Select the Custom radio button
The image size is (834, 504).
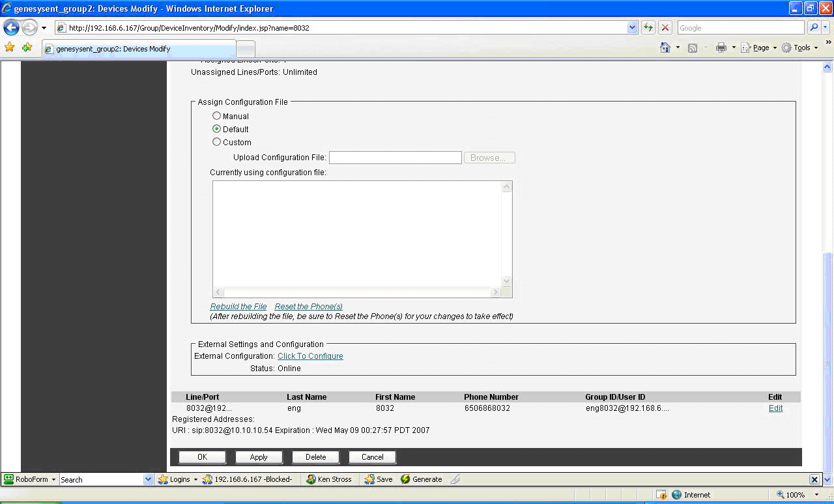coord(217,142)
